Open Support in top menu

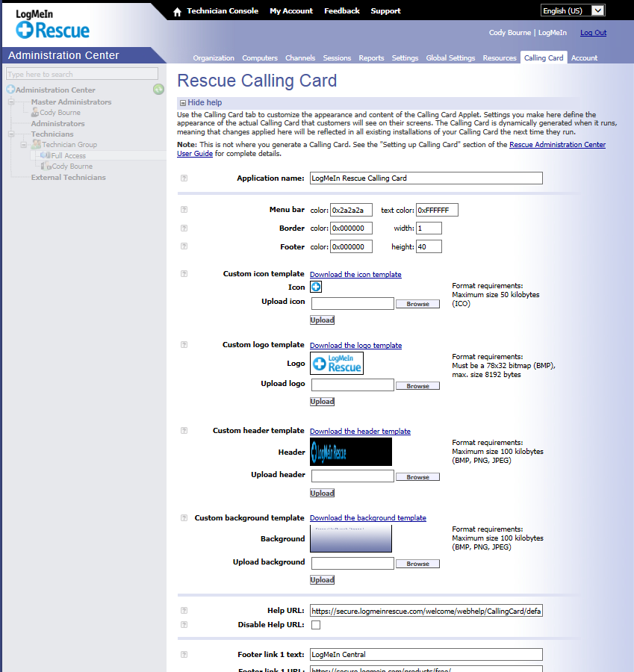pyautogui.click(x=385, y=11)
